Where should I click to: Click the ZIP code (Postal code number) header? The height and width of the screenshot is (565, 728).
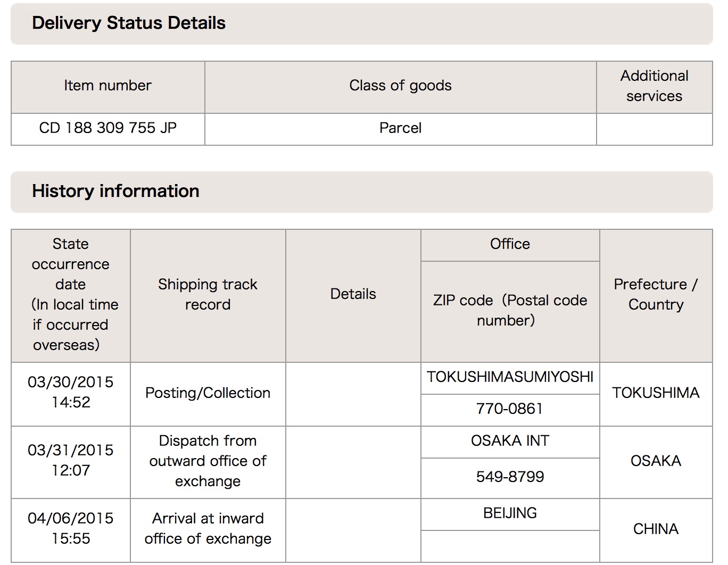510,310
